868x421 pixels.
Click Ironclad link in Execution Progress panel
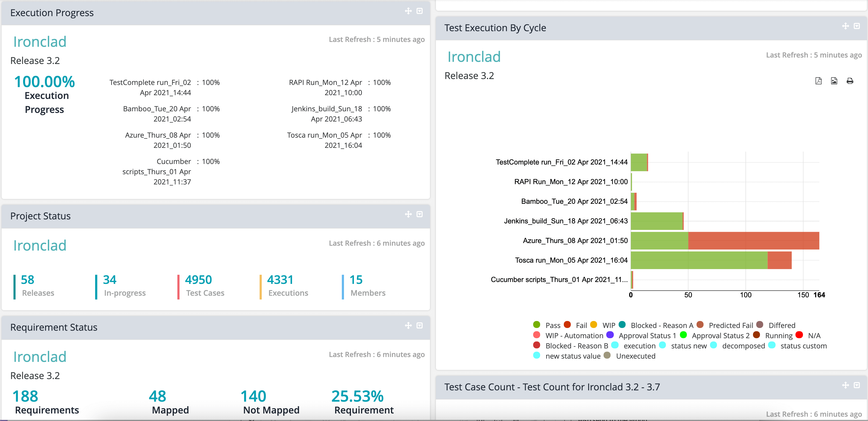(40, 42)
